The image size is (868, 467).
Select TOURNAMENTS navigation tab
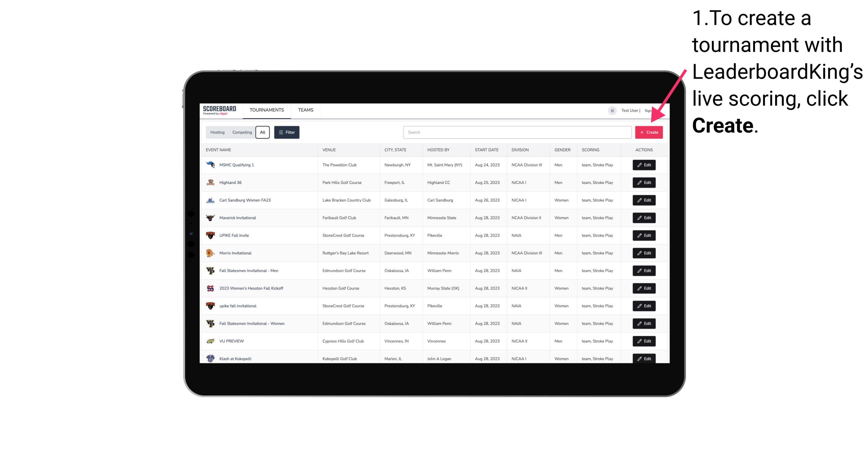[x=267, y=111]
